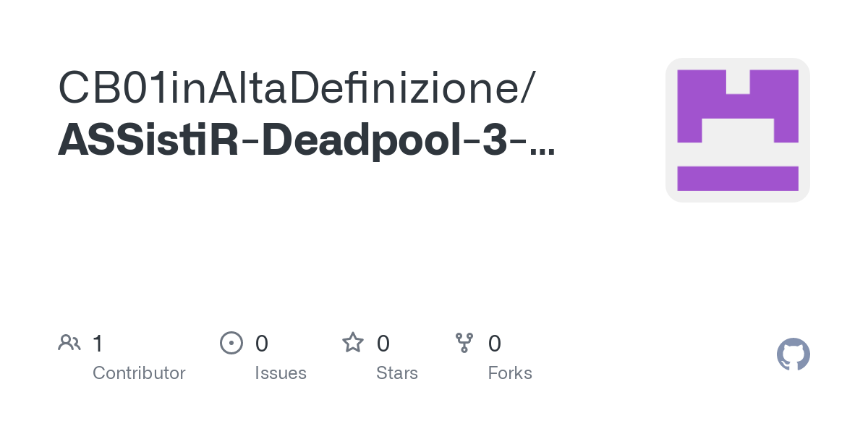
Task: Click the issues circle icon
Action: point(231,343)
